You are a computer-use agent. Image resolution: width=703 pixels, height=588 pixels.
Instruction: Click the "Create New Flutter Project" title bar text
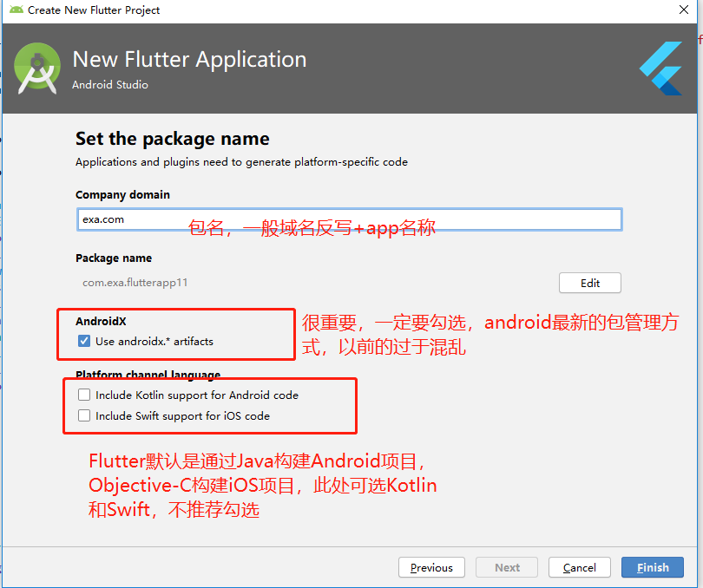click(x=94, y=10)
